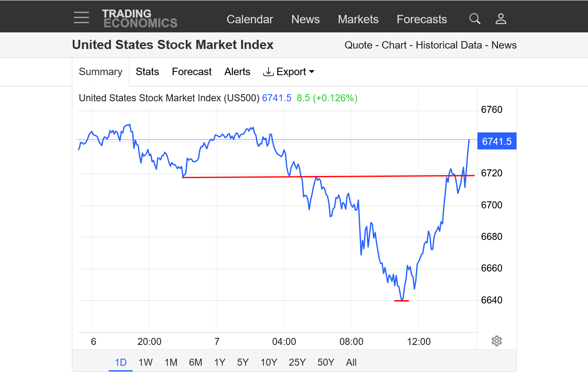Screen dimensions: 588x374
Task: Open the Alerts tab
Action: point(237,72)
